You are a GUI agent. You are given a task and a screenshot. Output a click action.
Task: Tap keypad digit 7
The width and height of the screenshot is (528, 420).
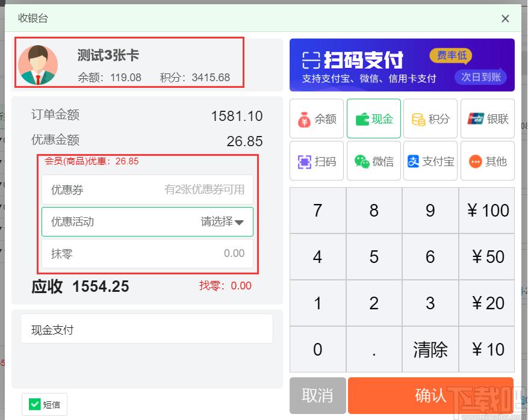pos(317,211)
